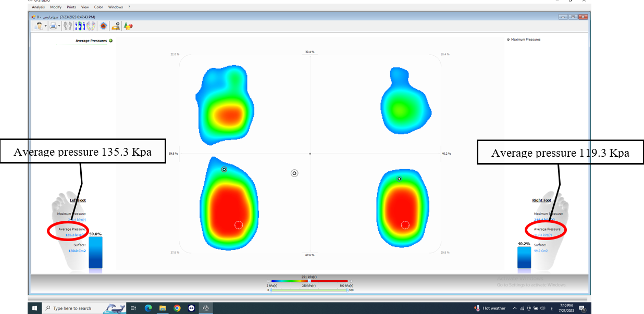Click the Left Foot heading
This screenshot has height=314, width=644.
tap(78, 200)
